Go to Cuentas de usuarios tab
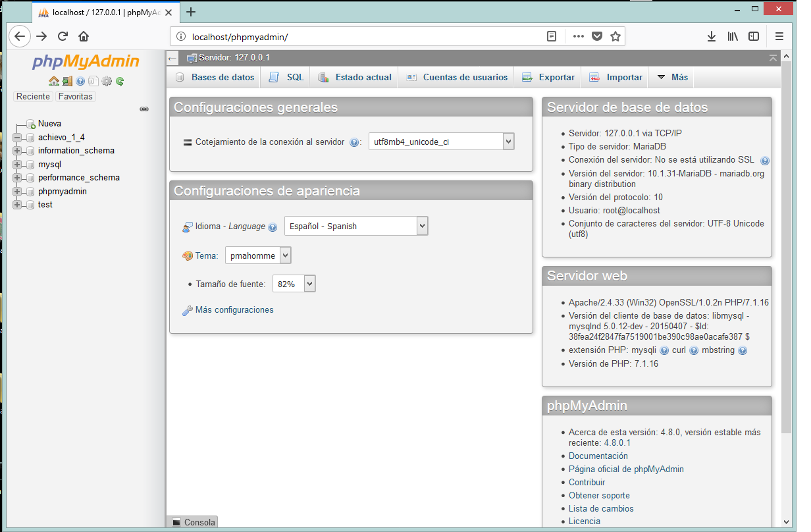Viewport: 811px width, 532px height. [x=458, y=77]
